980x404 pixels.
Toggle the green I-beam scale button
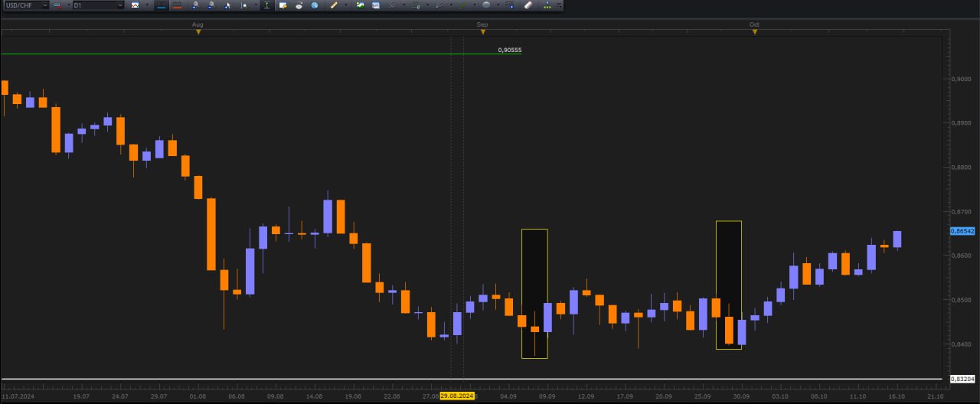[266, 5]
